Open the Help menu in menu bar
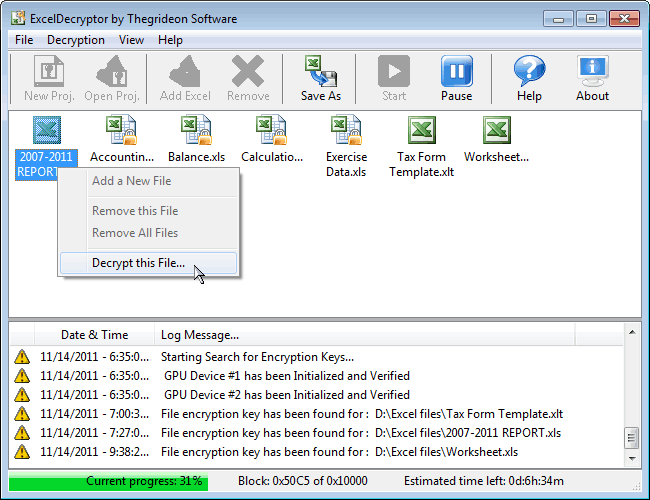The width and height of the screenshot is (650, 500). [x=170, y=40]
